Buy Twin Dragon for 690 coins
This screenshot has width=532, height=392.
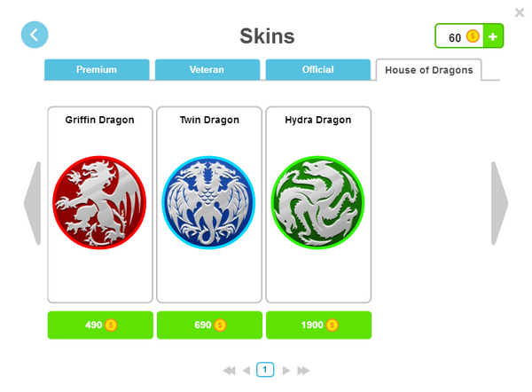click(209, 325)
